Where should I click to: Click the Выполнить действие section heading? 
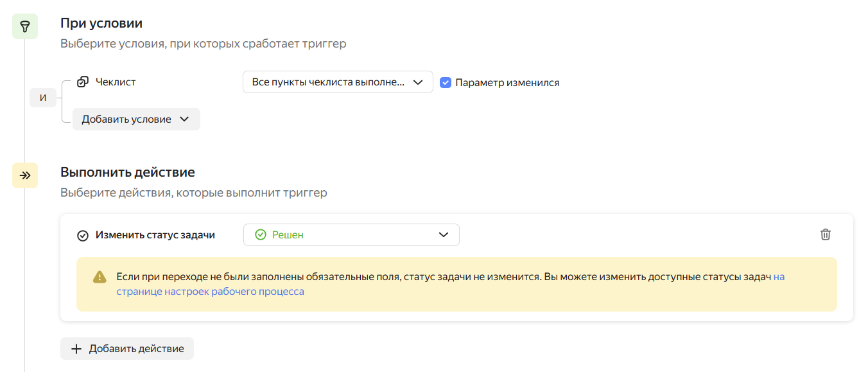127,172
